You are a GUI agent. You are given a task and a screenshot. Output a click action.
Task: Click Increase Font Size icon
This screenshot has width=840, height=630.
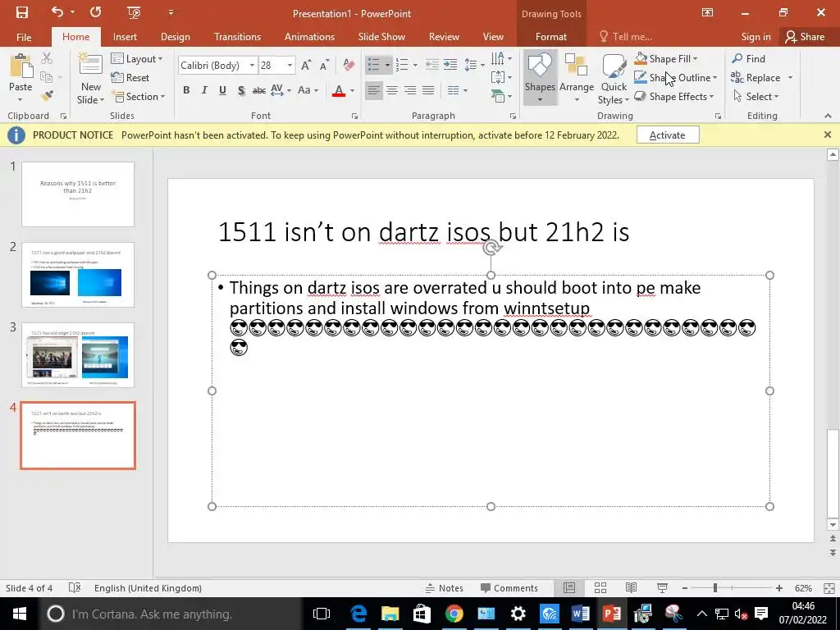306,66
